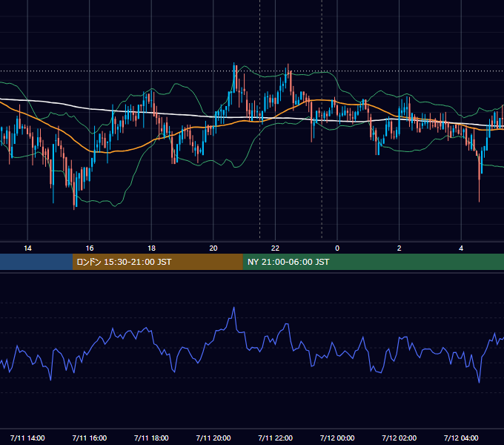This screenshot has width=504, height=445.
Task: Click the oscillator low point after 04:00
Action: tap(480, 382)
